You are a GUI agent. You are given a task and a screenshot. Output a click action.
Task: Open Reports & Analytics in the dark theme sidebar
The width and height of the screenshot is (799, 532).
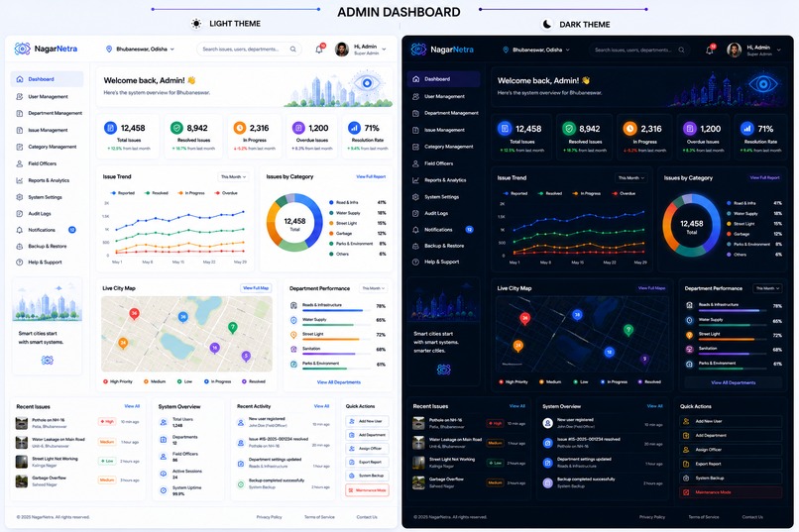point(443,180)
